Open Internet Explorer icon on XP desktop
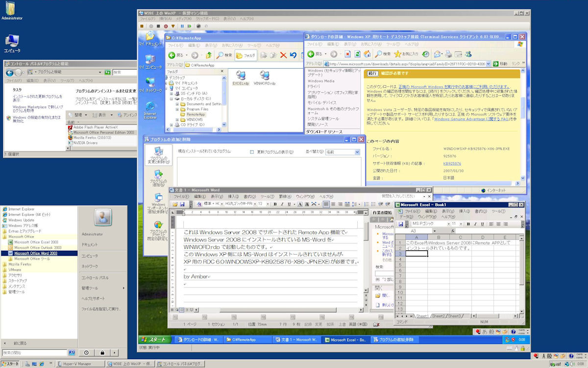 pyautogui.click(x=150, y=110)
